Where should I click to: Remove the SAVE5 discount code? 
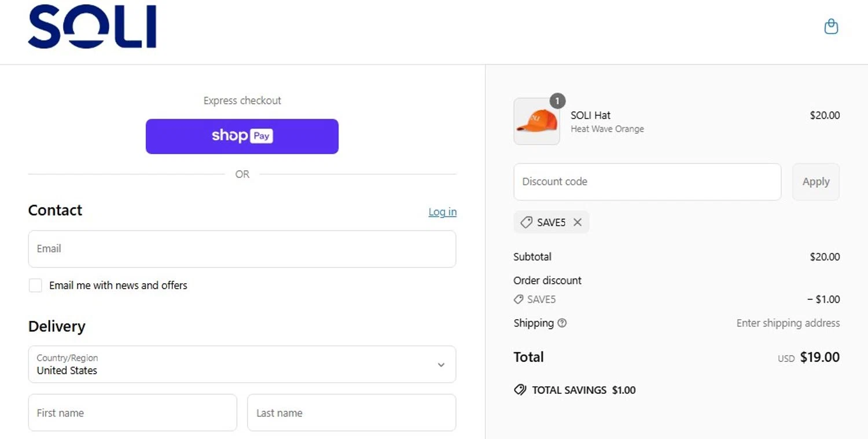click(578, 222)
